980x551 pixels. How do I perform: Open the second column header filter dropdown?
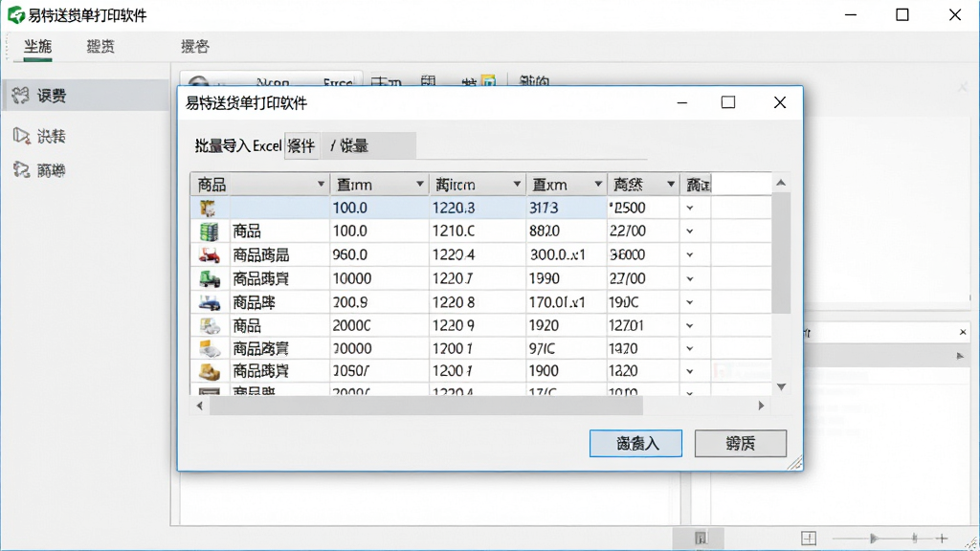420,185
